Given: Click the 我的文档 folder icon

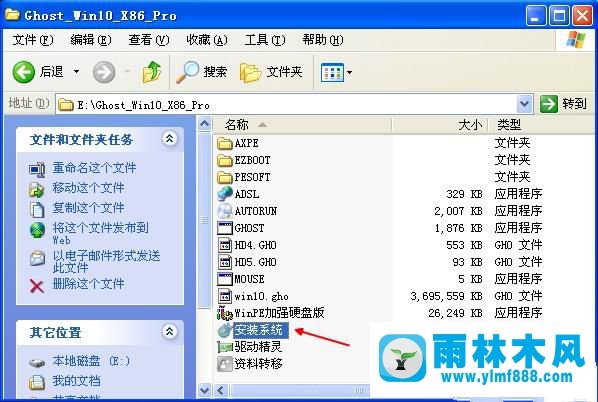Looking at the screenshot, I should [37, 382].
